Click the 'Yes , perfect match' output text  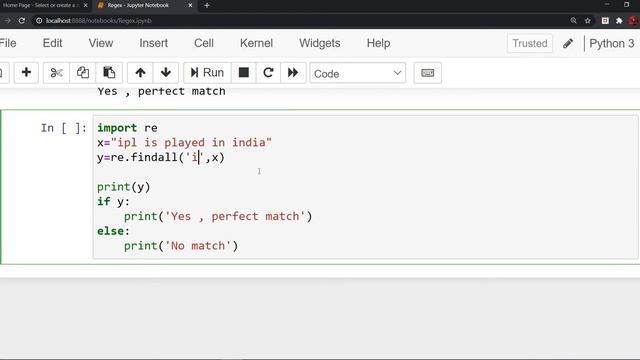(x=161, y=91)
